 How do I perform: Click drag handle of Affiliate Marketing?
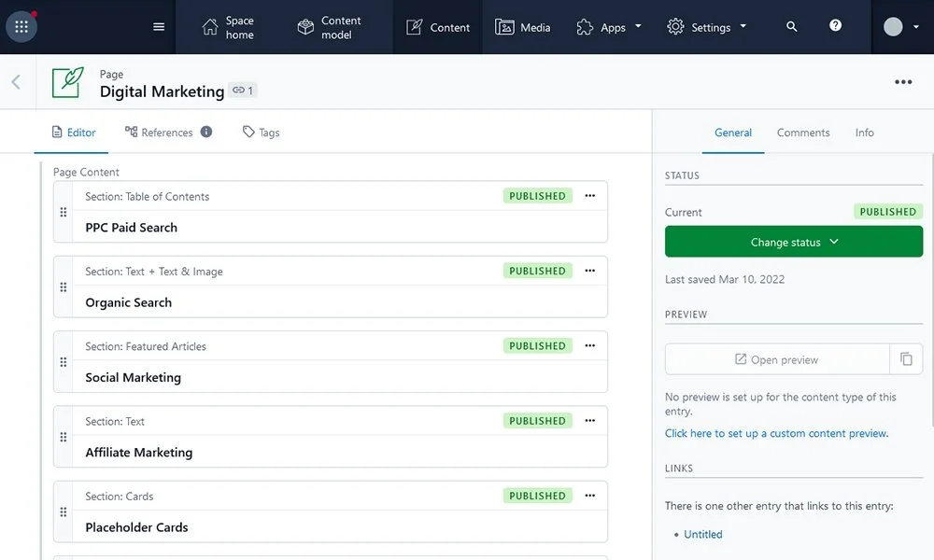click(64, 438)
